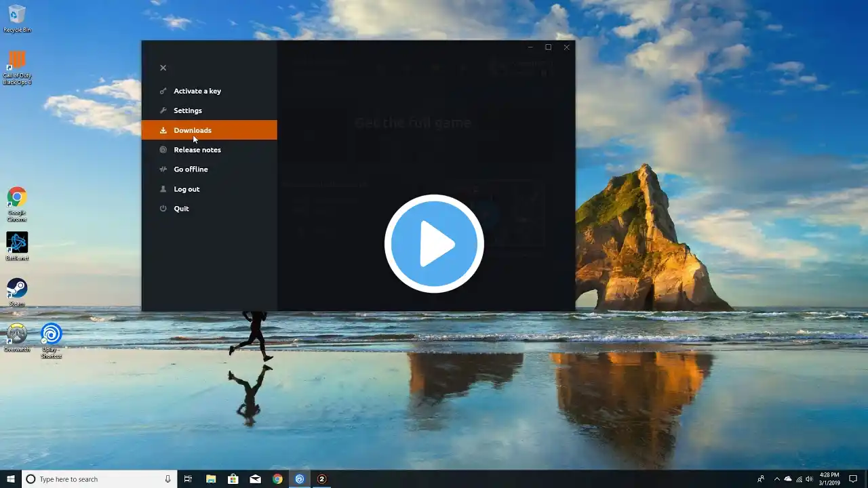This screenshot has width=868, height=488.
Task: Close the Uplay window
Action: click(x=567, y=47)
